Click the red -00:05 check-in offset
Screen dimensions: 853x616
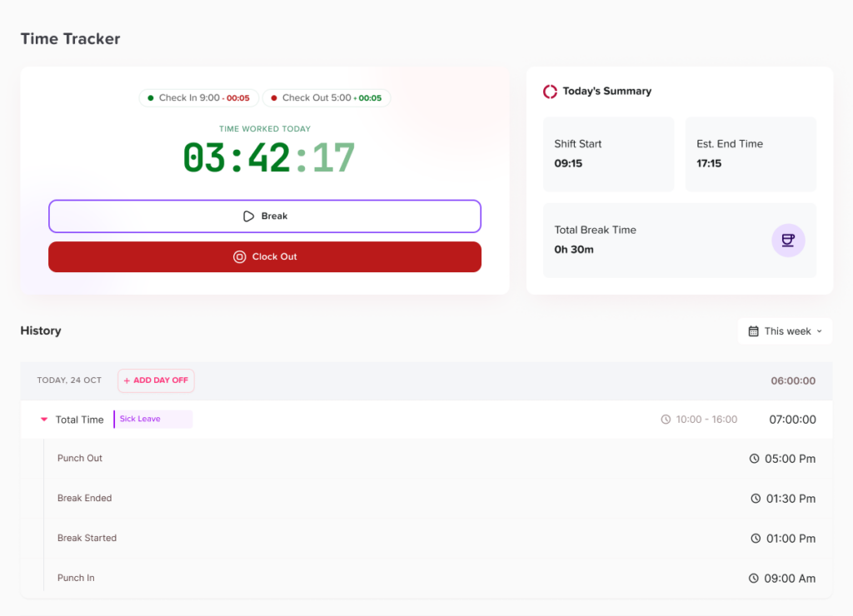[236, 98]
